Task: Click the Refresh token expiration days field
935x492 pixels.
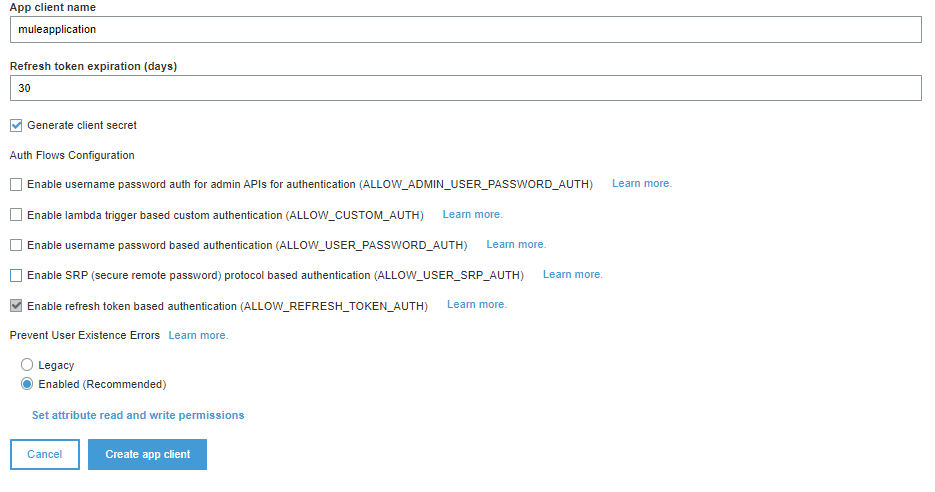Action: 465,88
